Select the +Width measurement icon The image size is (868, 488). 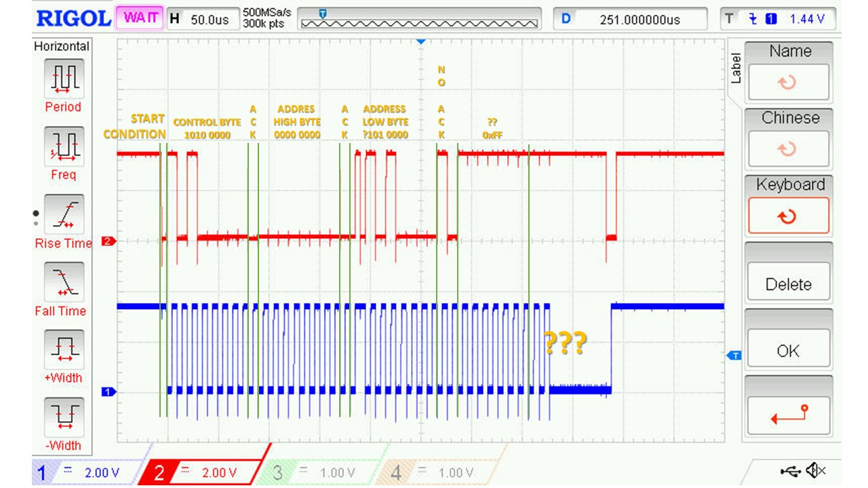pos(64,350)
